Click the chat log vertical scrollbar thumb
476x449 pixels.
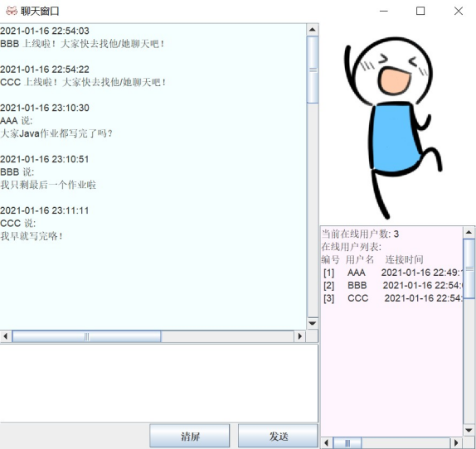click(x=313, y=70)
